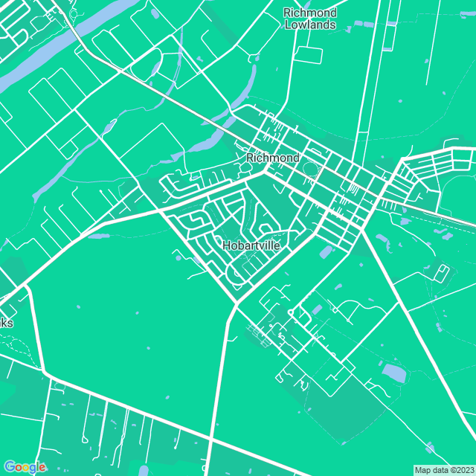The image size is (476, 476).
Task: Open the Map data ©2023 attribution
Action: (443, 469)
